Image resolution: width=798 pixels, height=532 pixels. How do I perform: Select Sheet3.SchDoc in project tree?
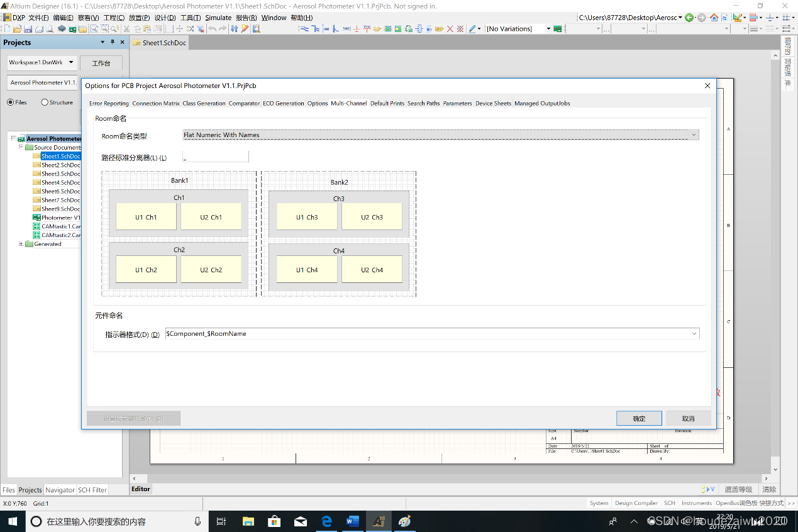(61, 174)
